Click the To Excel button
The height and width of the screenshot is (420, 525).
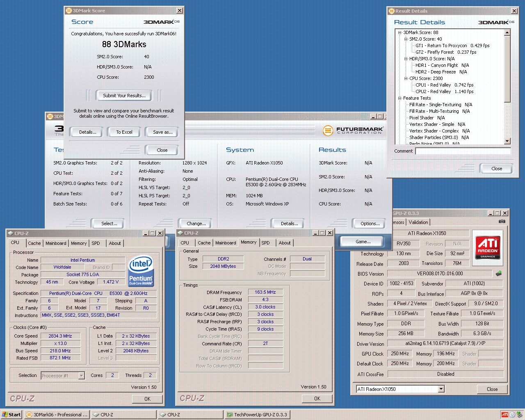pyautogui.click(x=124, y=132)
